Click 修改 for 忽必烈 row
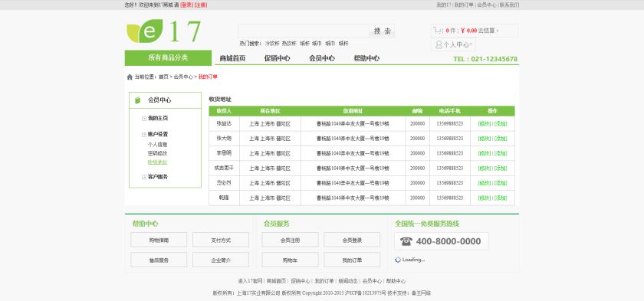Screen dimensions: 644x301 coord(485,183)
